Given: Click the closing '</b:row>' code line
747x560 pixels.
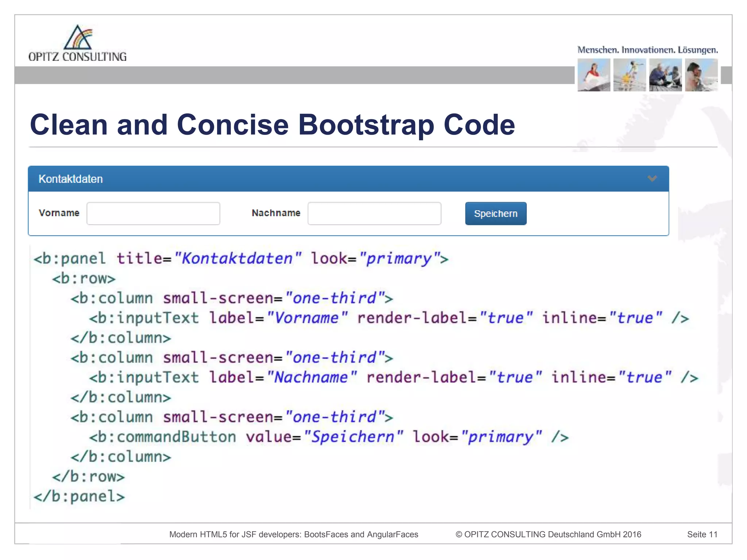Looking at the screenshot, I should (88, 477).
